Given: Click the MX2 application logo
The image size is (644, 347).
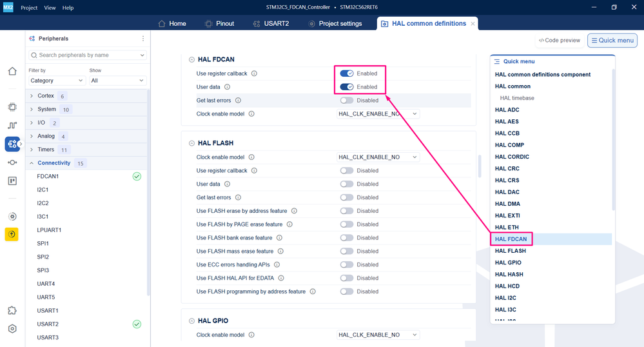Looking at the screenshot, I should (x=8, y=7).
